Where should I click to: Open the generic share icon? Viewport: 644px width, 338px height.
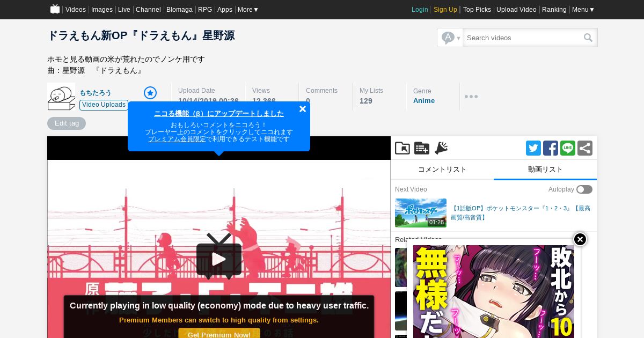coord(585,148)
